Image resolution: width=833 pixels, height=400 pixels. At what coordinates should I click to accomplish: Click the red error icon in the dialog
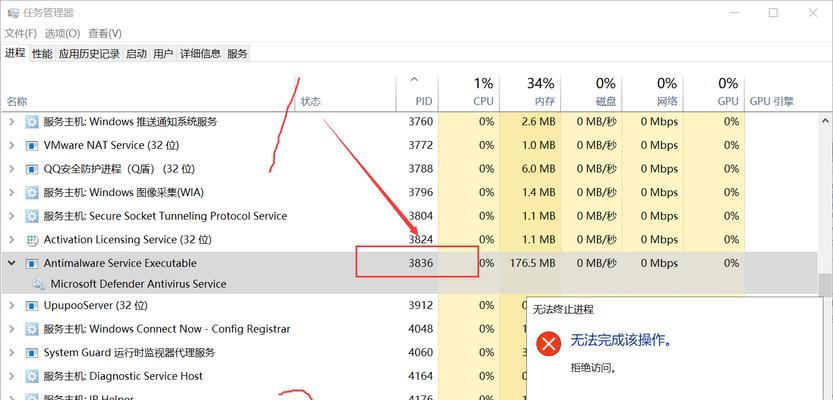(x=548, y=344)
